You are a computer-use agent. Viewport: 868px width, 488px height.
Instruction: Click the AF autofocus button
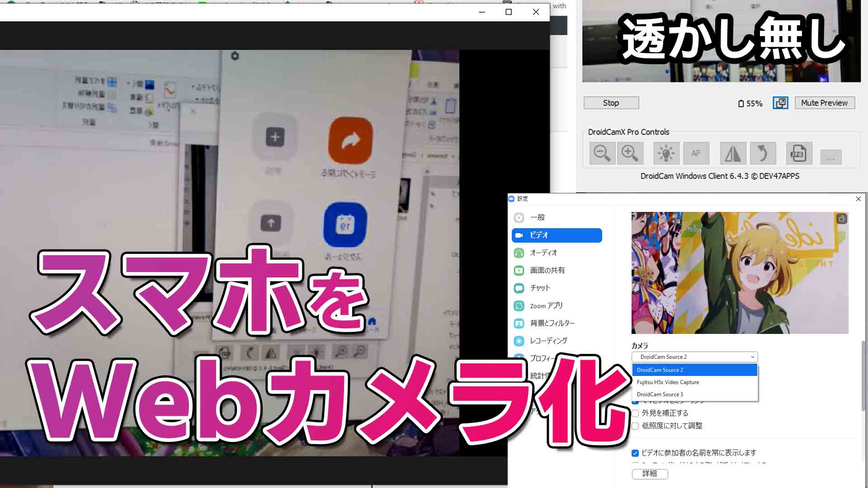pos(696,153)
